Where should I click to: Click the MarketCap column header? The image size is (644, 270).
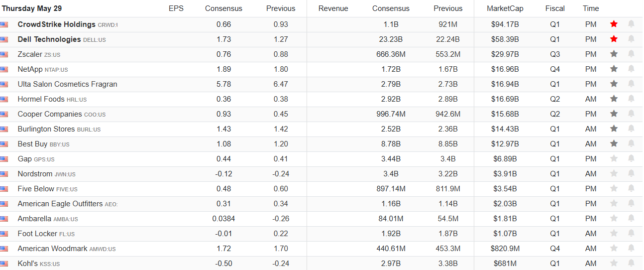point(505,8)
